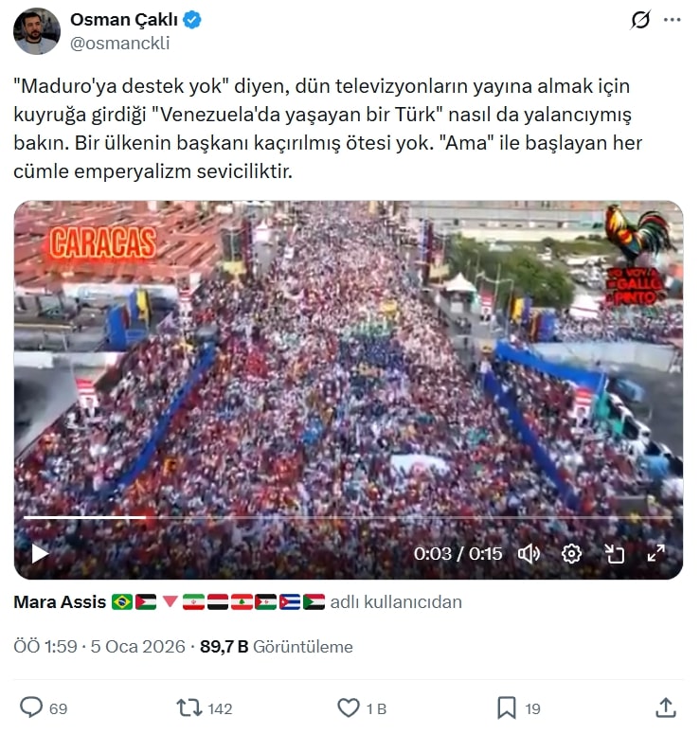Open the 89,7 B Görüntüleme view count
700x734 pixels.
277,647
